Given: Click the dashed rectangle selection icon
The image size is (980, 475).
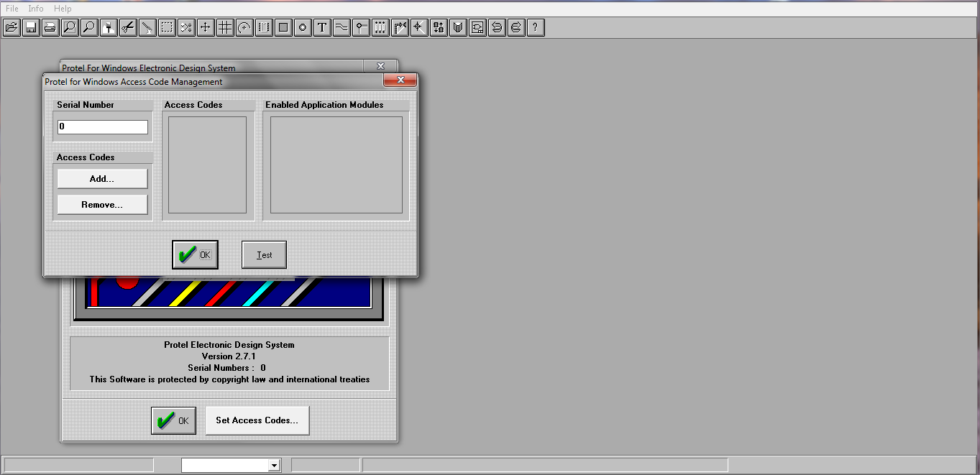Looking at the screenshot, I should point(166,27).
